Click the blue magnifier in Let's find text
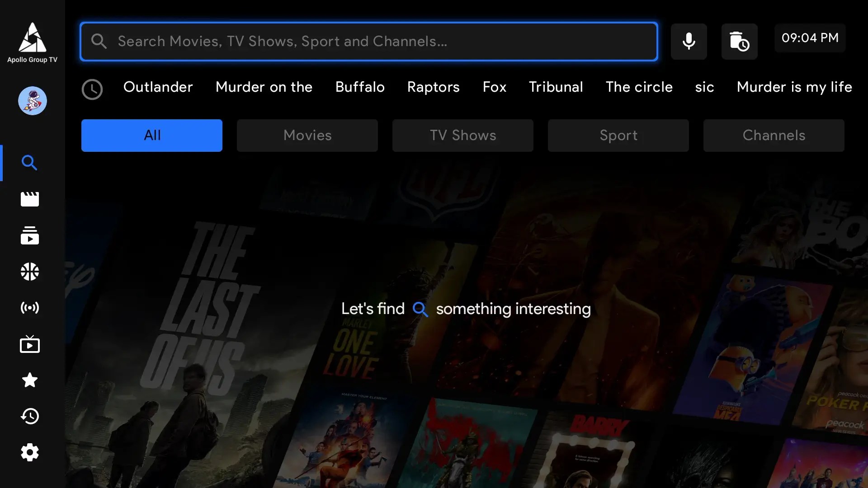The height and width of the screenshot is (488, 868). (x=420, y=310)
